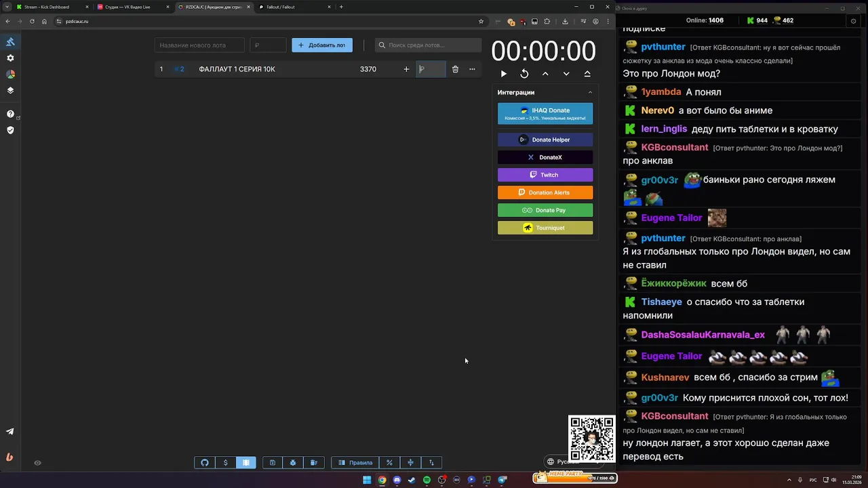Decrease timer with the down chevron
The width and height of the screenshot is (868, 488).
(566, 74)
